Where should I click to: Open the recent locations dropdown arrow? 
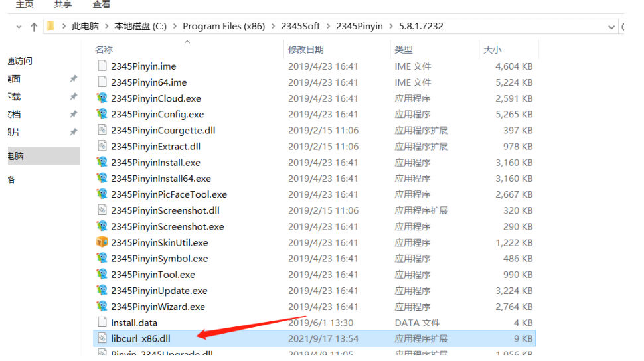(19, 27)
